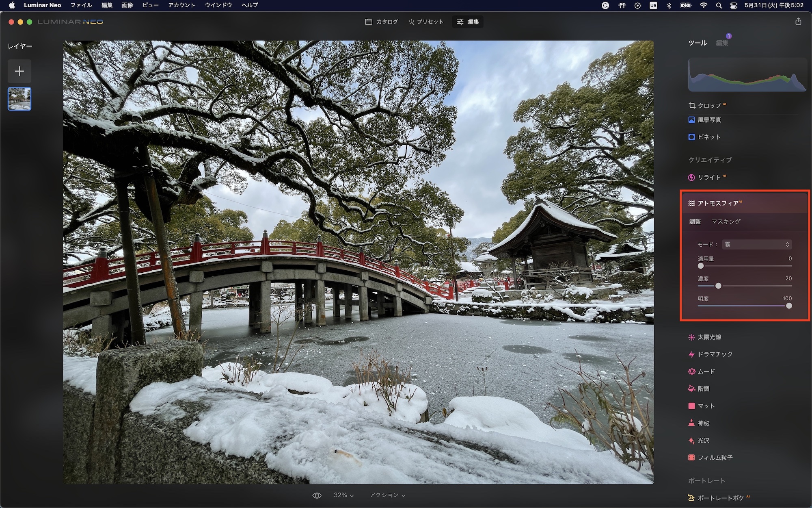Open the フィルム粒子 film grain tool

(x=715, y=458)
